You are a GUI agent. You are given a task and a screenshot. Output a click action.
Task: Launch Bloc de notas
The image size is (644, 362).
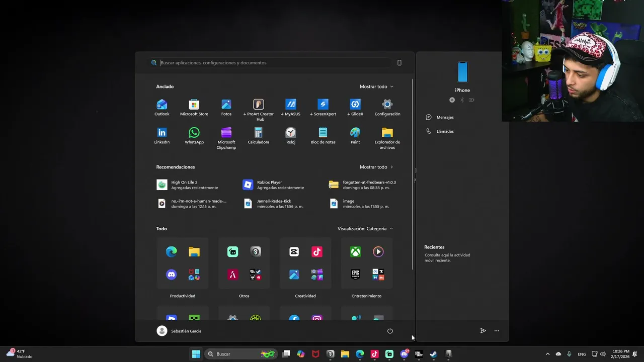tap(323, 136)
